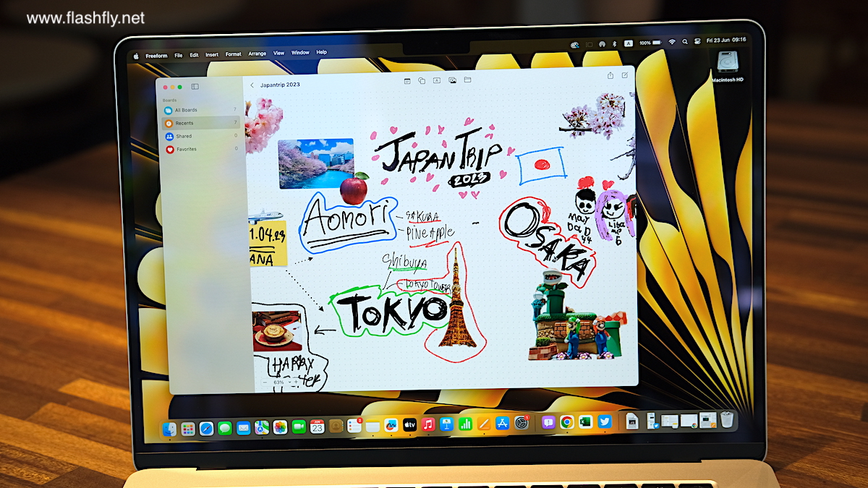Open Music app in the Dock

[428, 424]
